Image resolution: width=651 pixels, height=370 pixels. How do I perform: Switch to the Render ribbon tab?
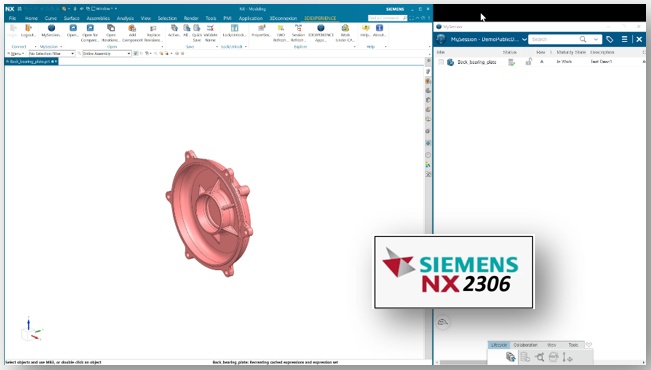coord(191,18)
